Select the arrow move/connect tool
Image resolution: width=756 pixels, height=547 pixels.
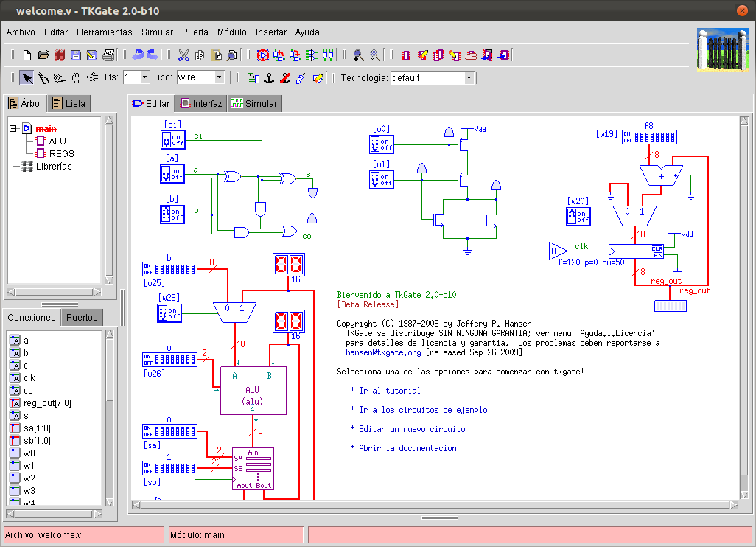click(x=27, y=77)
